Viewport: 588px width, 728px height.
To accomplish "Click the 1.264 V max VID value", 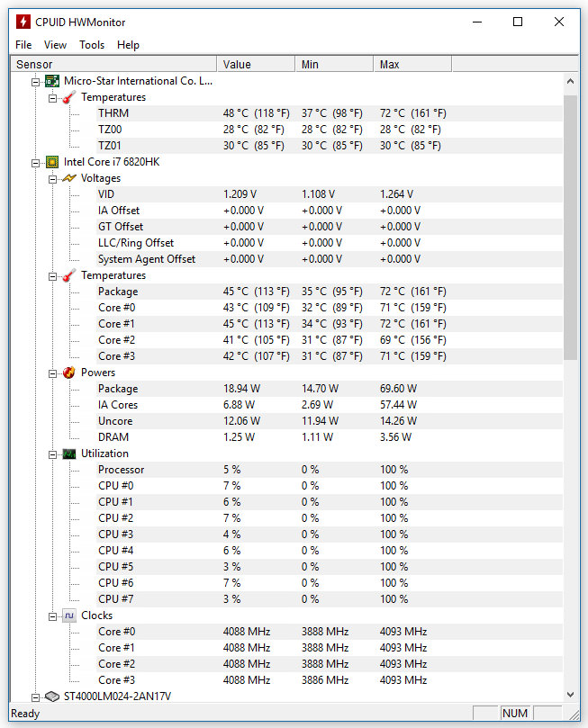I will (x=396, y=194).
